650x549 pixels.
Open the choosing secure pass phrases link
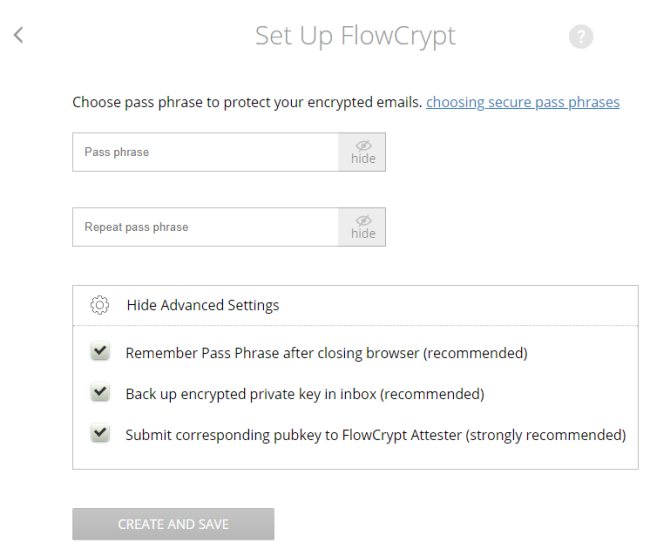523,102
